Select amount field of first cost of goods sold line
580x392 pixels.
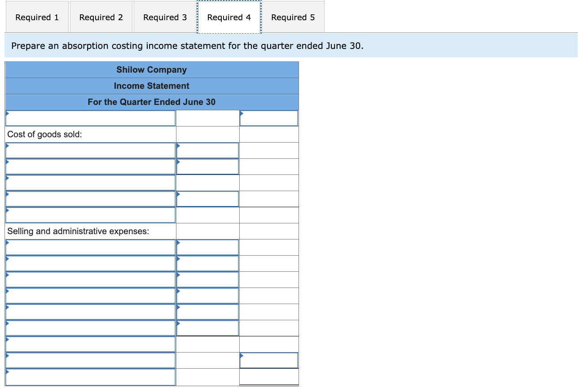207,151
